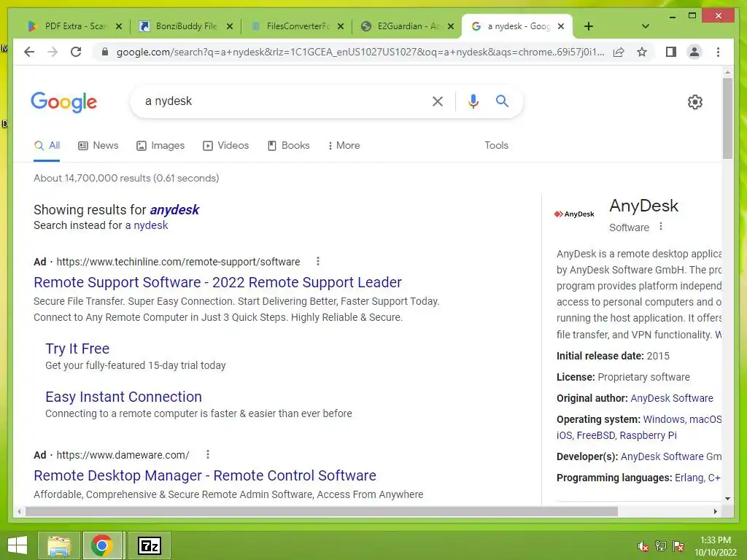Click the network tray icon

pyautogui.click(x=661, y=546)
